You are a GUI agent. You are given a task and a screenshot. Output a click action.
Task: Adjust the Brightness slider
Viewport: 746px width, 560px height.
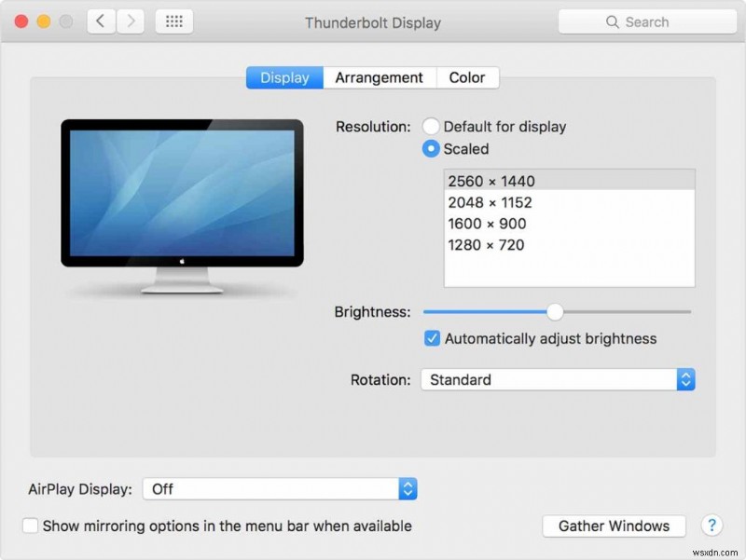(556, 312)
